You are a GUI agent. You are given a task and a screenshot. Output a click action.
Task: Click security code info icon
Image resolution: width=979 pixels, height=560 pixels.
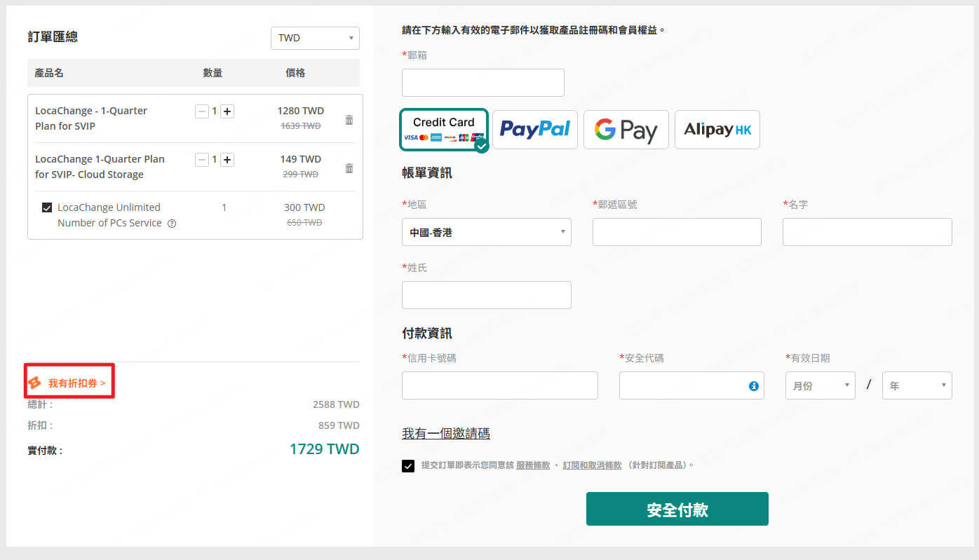pos(754,386)
